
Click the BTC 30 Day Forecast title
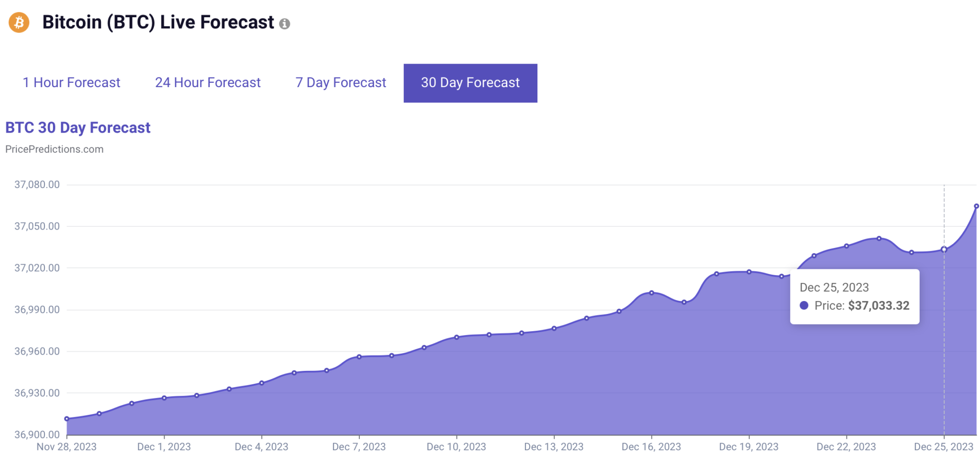pos(78,128)
